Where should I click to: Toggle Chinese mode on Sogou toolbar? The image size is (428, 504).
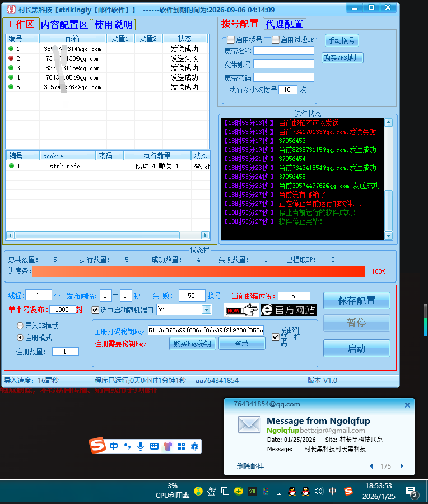click(x=114, y=446)
